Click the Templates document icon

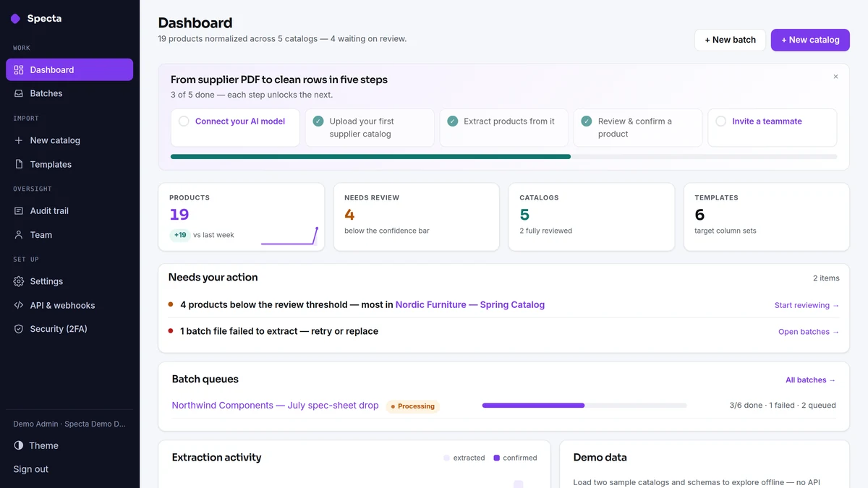[19, 164]
